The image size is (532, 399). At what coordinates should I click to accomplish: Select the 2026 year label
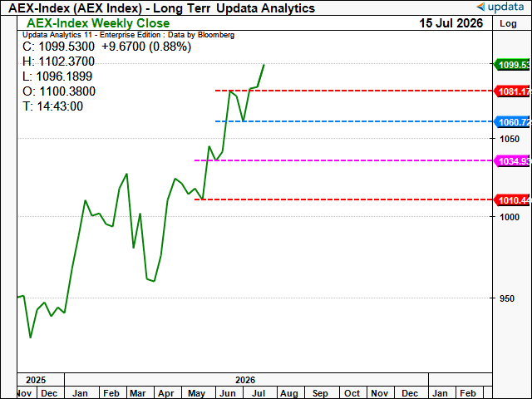(x=245, y=380)
